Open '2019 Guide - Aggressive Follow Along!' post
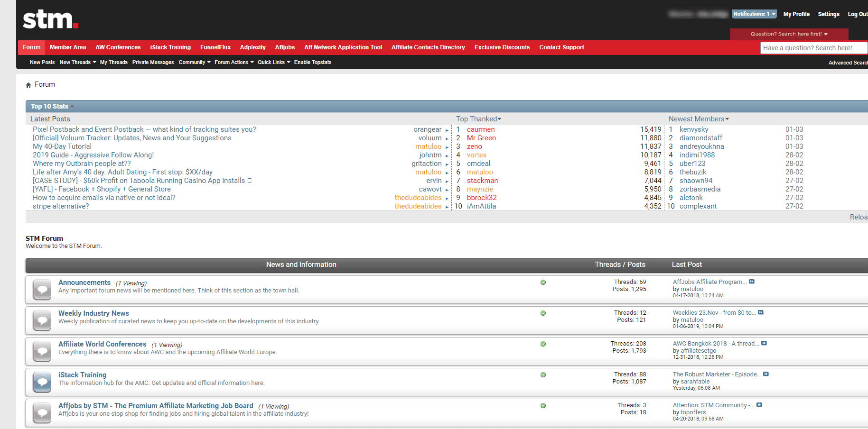This screenshot has height=429, width=868. pyautogui.click(x=93, y=155)
